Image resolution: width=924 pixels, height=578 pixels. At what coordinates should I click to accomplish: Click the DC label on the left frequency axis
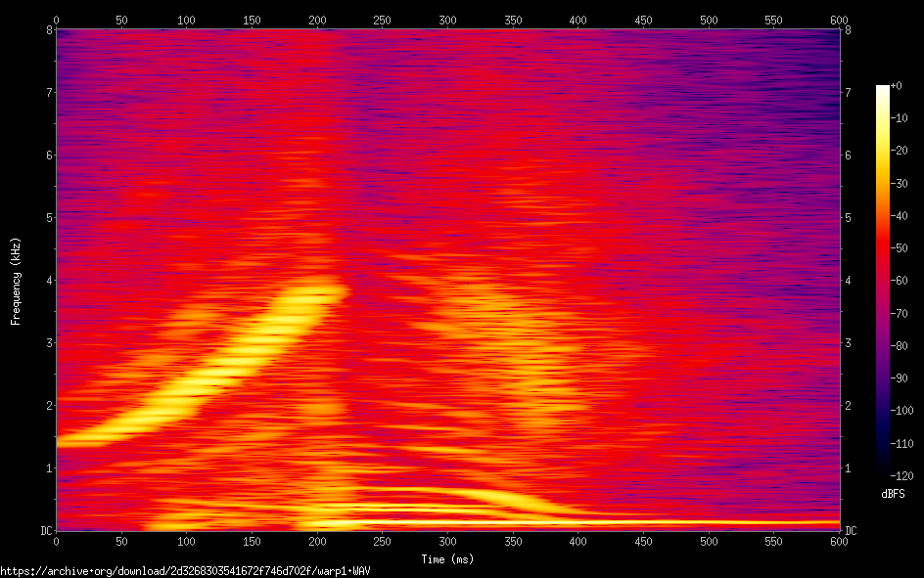[44, 530]
